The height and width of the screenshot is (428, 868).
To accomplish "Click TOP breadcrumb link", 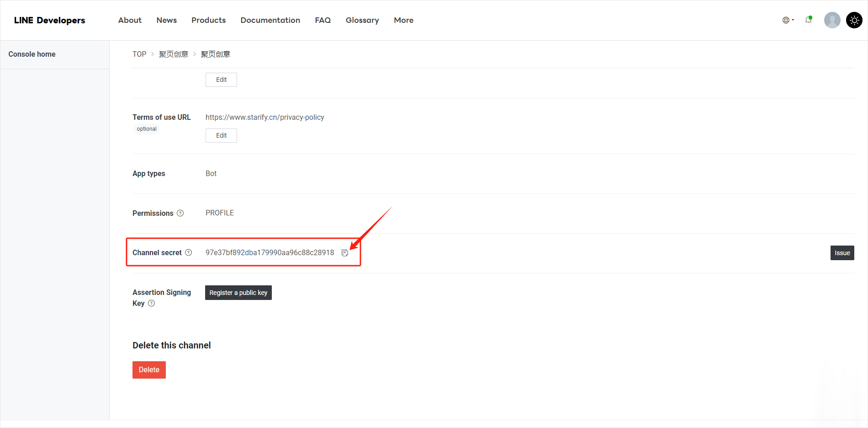I will click(139, 54).
